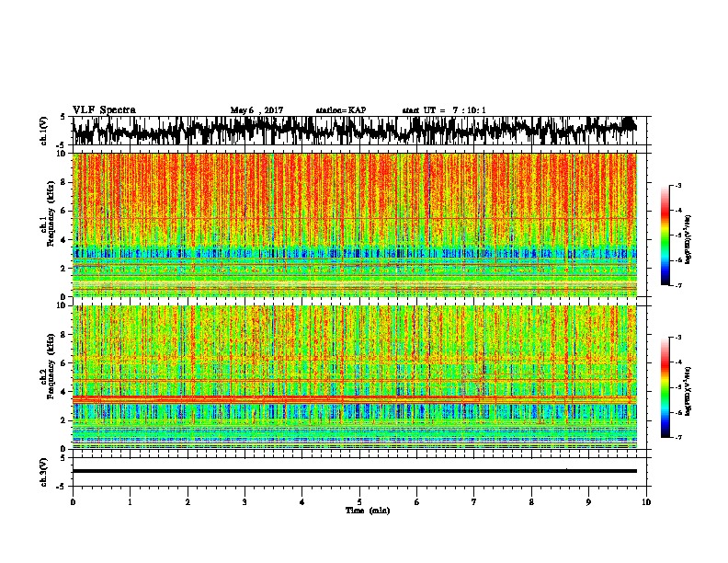
Task: Click the 'Time (min)' axis label
Action: pyautogui.click(x=368, y=511)
